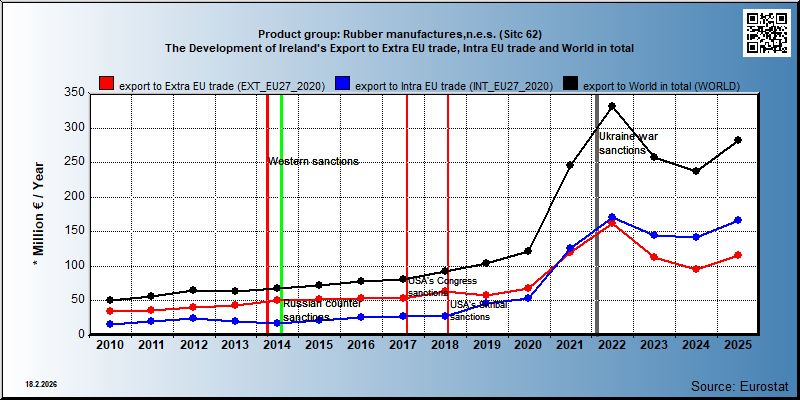
Task: Click the 'Russian counter sanctions' annotation
Action: (x=322, y=310)
